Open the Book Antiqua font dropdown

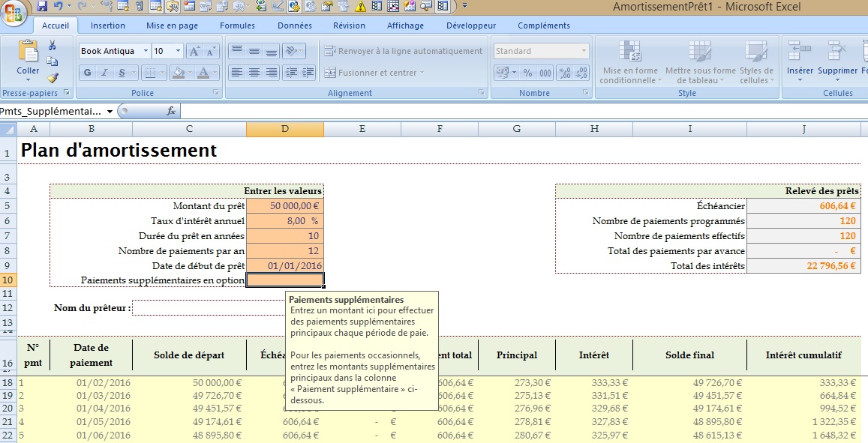(146, 51)
